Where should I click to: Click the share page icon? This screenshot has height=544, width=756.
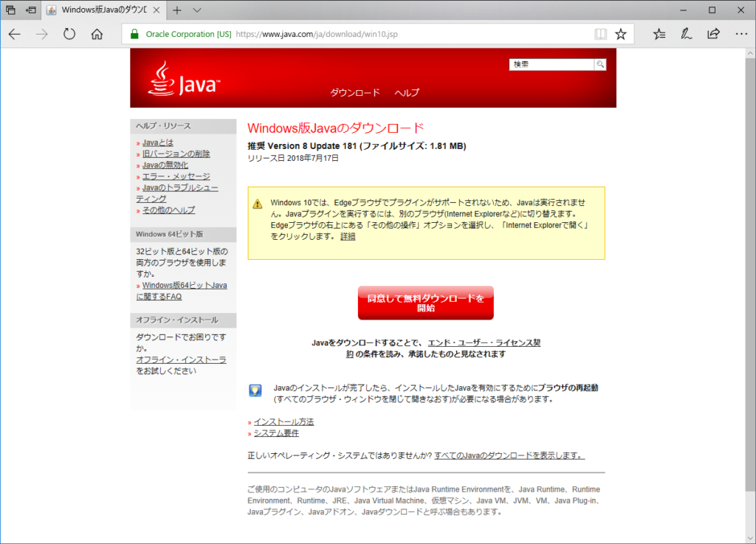[714, 34]
